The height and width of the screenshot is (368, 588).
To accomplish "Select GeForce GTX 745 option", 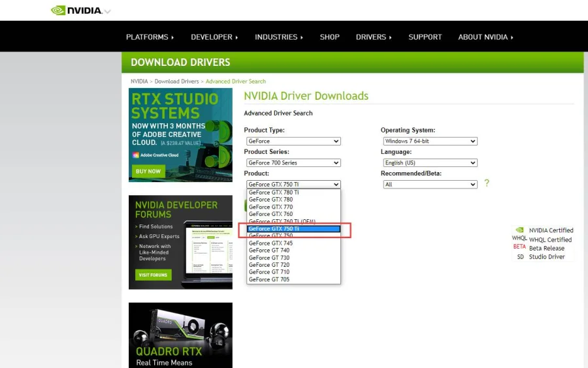I will pyautogui.click(x=293, y=243).
